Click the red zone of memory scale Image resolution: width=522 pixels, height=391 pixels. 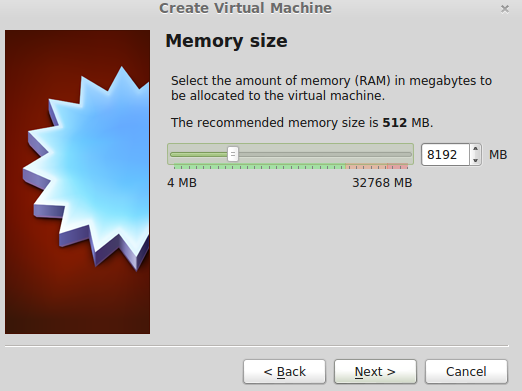397,167
